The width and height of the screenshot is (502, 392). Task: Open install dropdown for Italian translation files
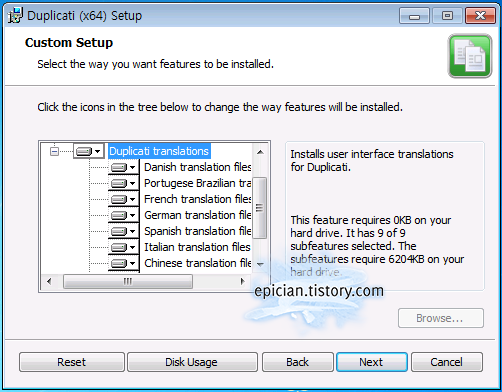click(124, 247)
